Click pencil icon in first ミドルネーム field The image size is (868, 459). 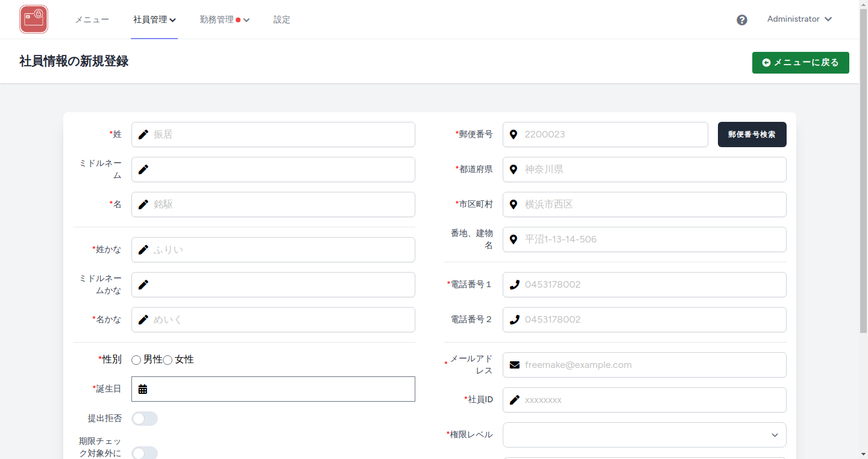pos(143,169)
